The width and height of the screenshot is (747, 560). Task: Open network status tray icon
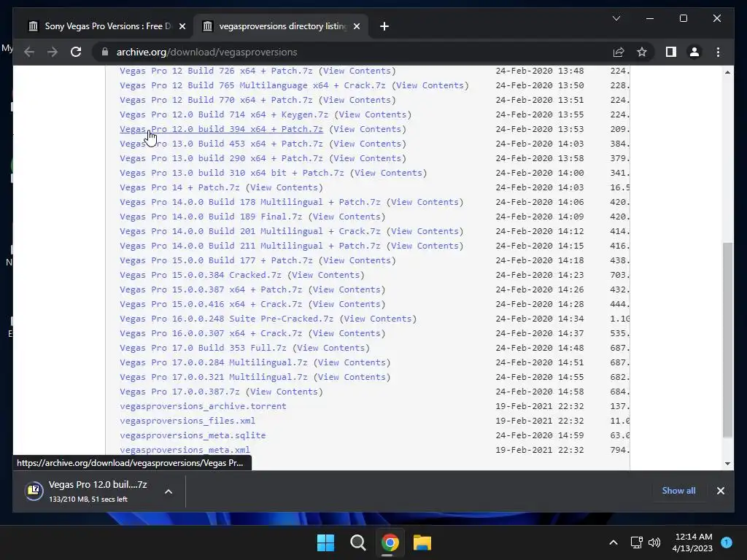coord(636,542)
